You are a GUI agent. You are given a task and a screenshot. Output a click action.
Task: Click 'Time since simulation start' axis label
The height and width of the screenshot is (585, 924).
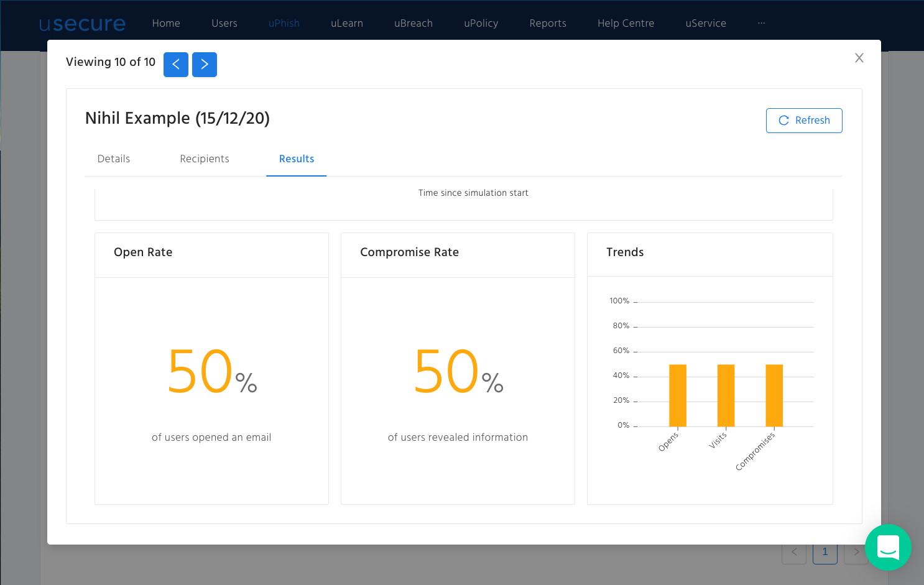tap(473, 193)
